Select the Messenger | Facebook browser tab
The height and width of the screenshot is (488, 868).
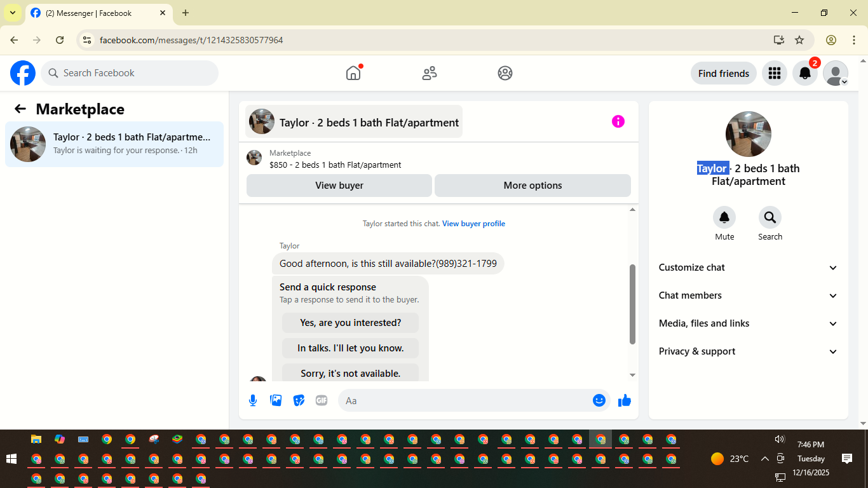coord(98,13)
